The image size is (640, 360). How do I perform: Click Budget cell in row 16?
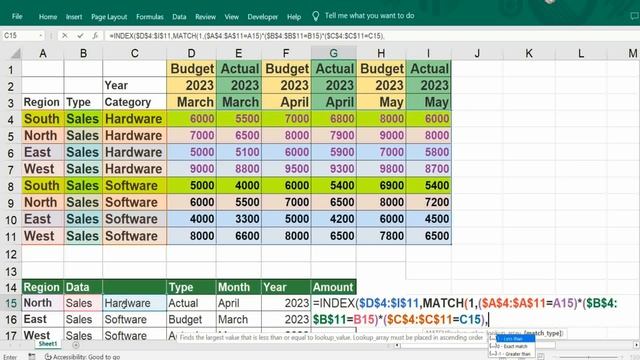point(191,319)
